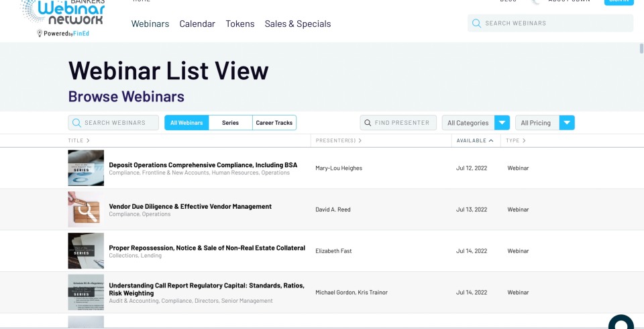Image resolution: width=644 pixels, height=329 pixels.
Task: Click Webinar type in the Michael Gordon row
Action: (518, 293)
